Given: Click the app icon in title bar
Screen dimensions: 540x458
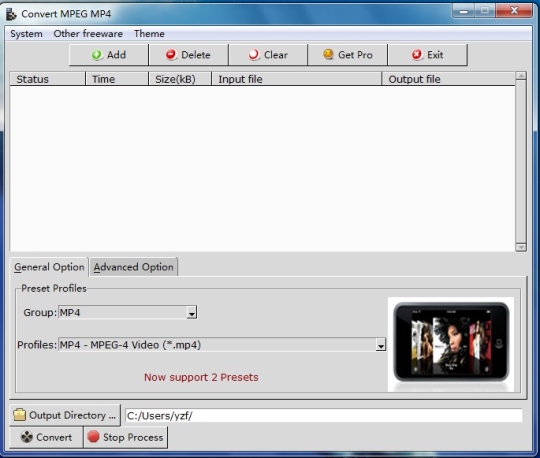Looking at the screenshot, I should pyautogui.click(x=11, y=14).
